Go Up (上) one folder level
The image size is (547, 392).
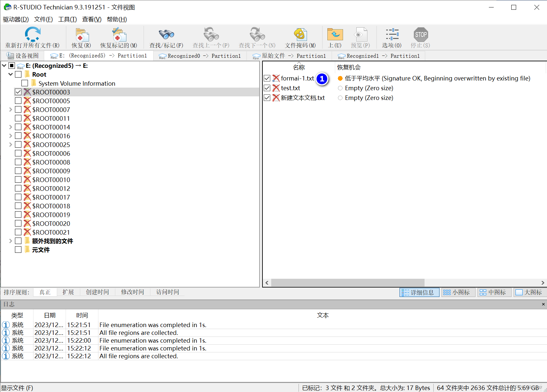coord(335,34)
